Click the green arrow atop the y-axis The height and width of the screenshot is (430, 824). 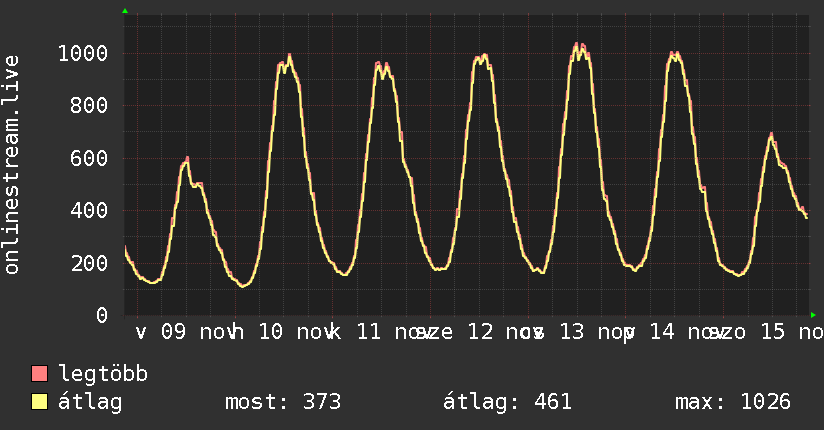(125, 11)
